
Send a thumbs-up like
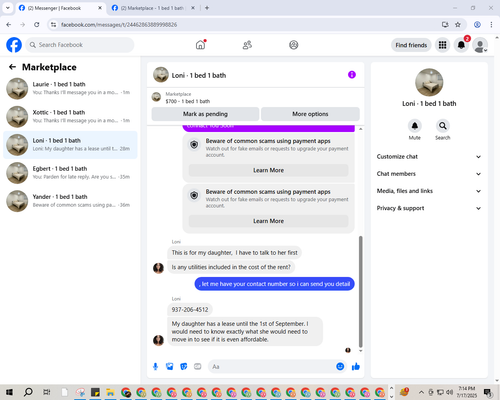click(x=356, y=367)
